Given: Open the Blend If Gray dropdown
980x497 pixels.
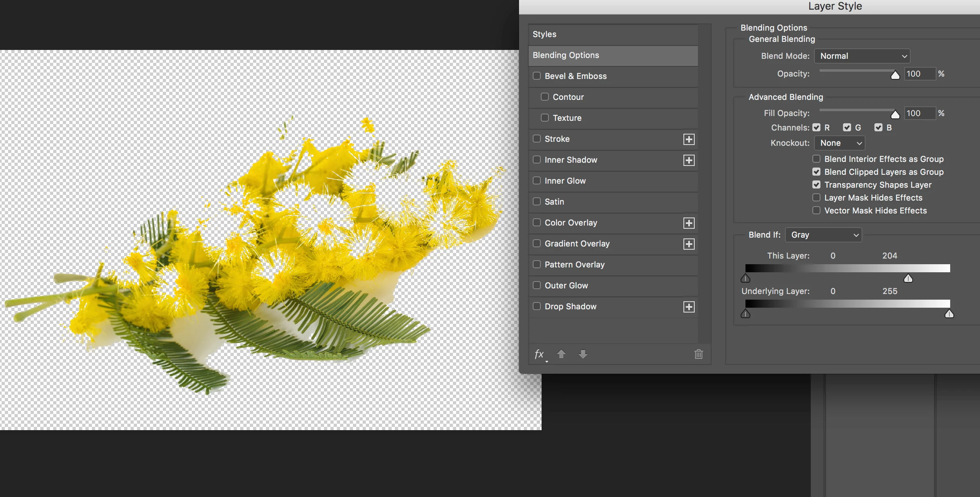Looking at the screenshot, I should (x=823, y=235).
